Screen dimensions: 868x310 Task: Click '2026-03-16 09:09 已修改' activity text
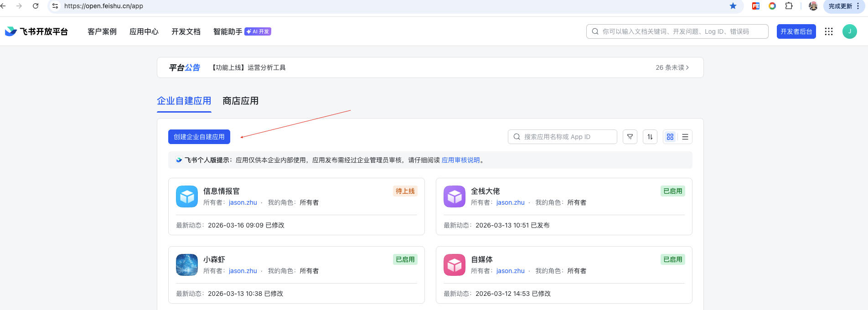[246, 225]
